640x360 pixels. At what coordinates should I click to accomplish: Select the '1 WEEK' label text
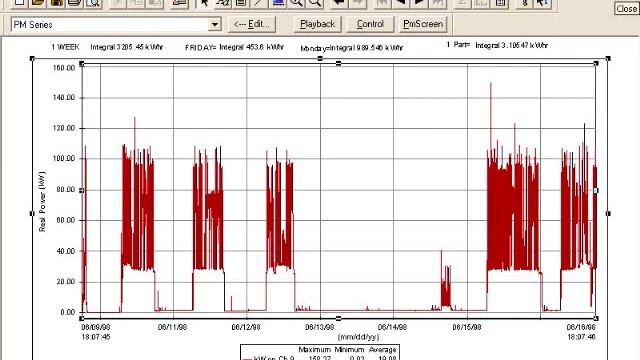click(x=65, y=47)
